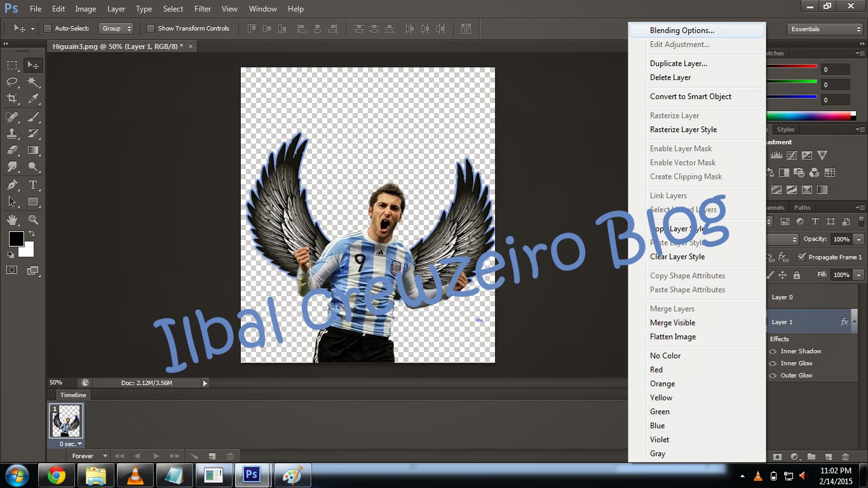Screen dimensions: 868x488
Task: Create a new layer in Layers panel
Action: (828, 456)
